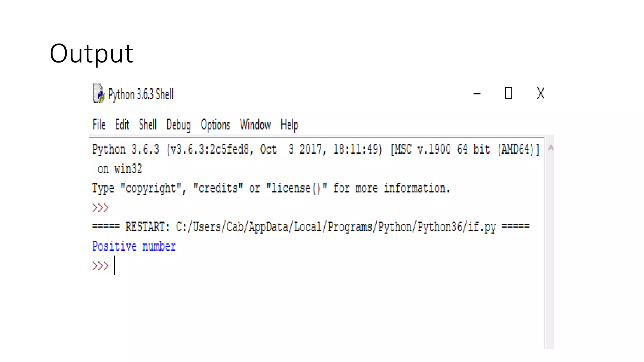The width and height of the screenshot is (644, 362).
Task: Click the RESTART if.py path line
Action: (311, 227)
